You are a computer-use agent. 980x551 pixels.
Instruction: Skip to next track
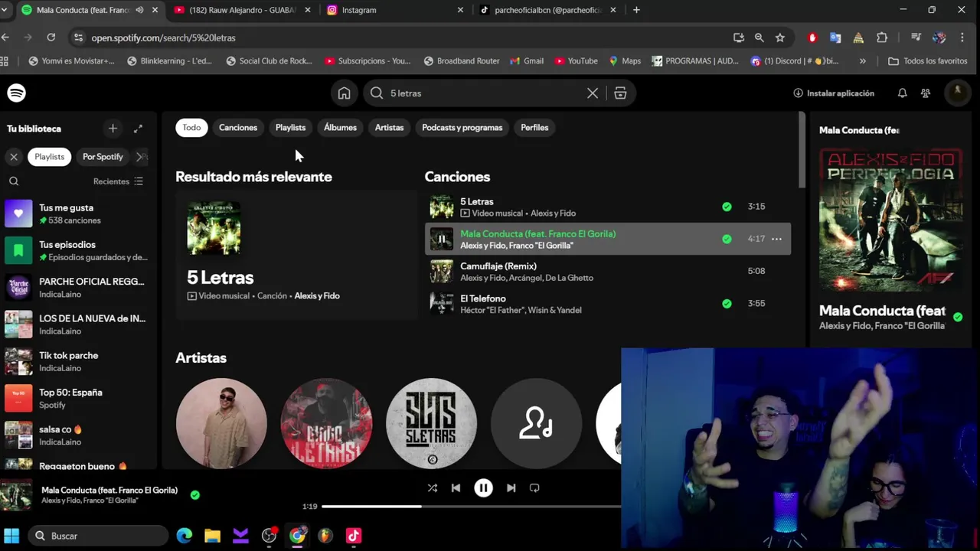click(511, 488)
